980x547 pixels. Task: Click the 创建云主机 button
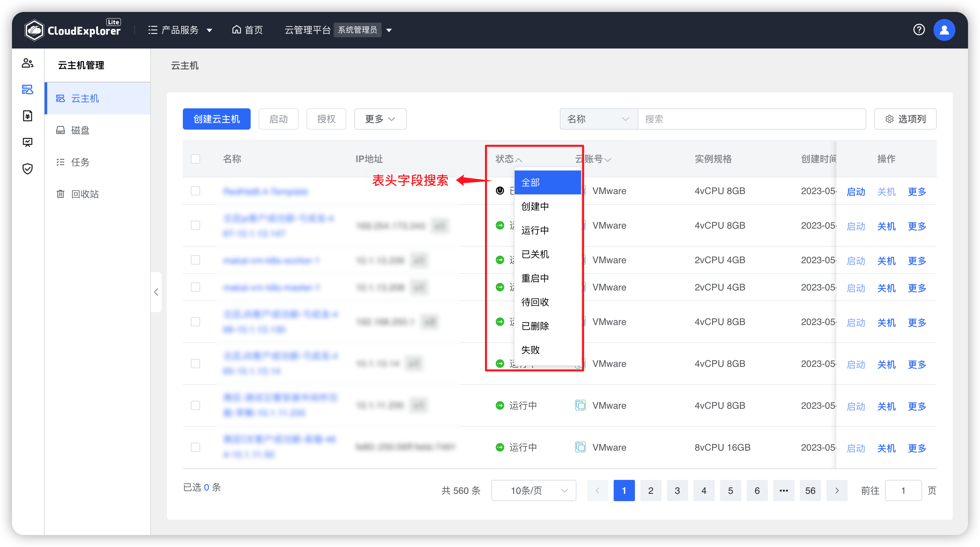(x=216, y=119)
